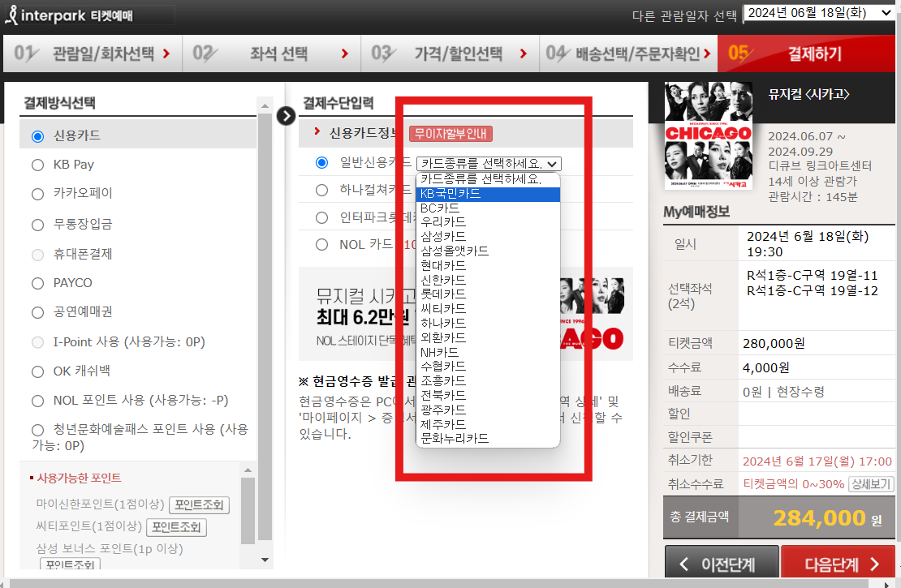Image resolution: width=901 pixels, height=588 pixels.
Task: Select 하나컬쳐카드 radio button
Action: click(x=321, y=190)
